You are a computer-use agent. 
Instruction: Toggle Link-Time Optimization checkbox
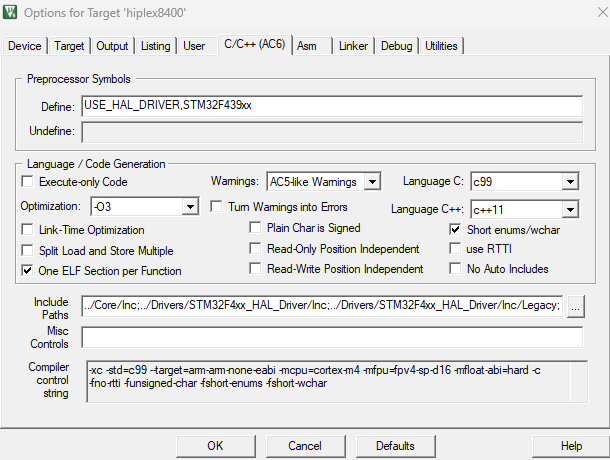pos(27,230)
